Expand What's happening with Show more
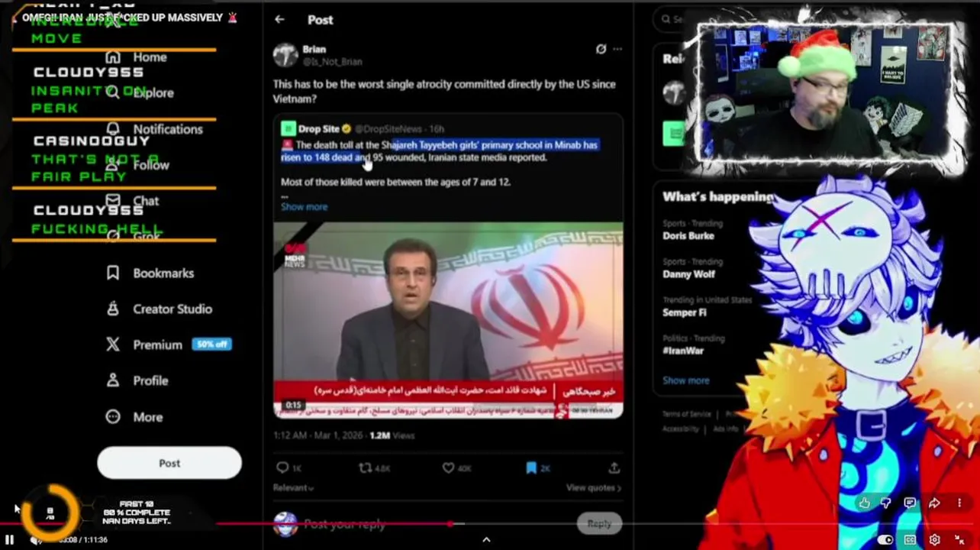The image size is (980, 550). tap(685, 380)
